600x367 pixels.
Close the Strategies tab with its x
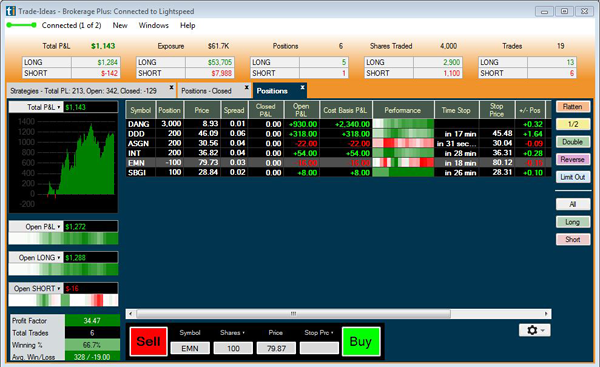click(171, 88)
